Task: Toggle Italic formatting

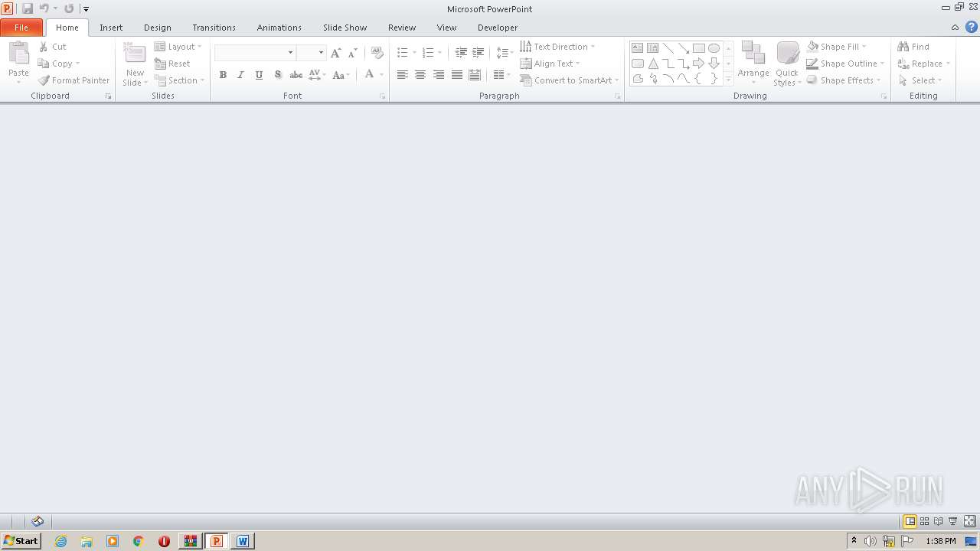Action: pos(241,75)
